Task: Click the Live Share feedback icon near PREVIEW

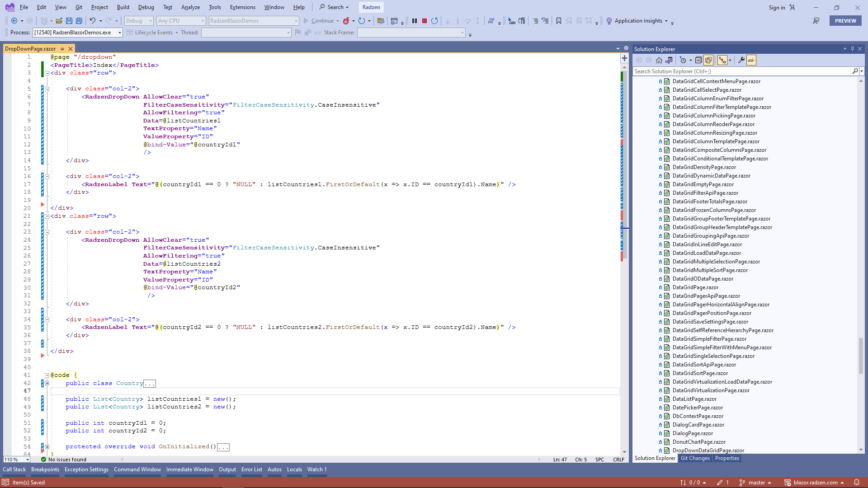Action: tap(816, 21)
